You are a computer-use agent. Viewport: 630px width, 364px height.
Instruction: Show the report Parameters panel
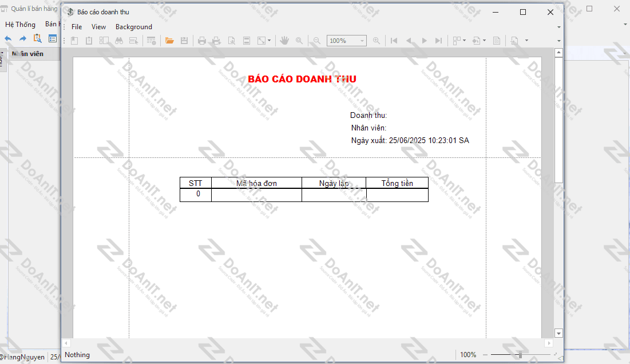89,41
